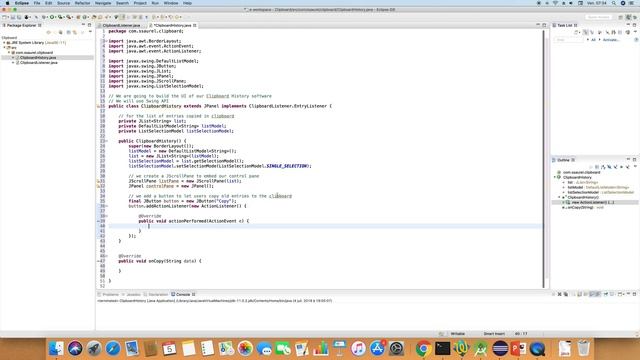Expand JRE System Library node

click(4, 42)
